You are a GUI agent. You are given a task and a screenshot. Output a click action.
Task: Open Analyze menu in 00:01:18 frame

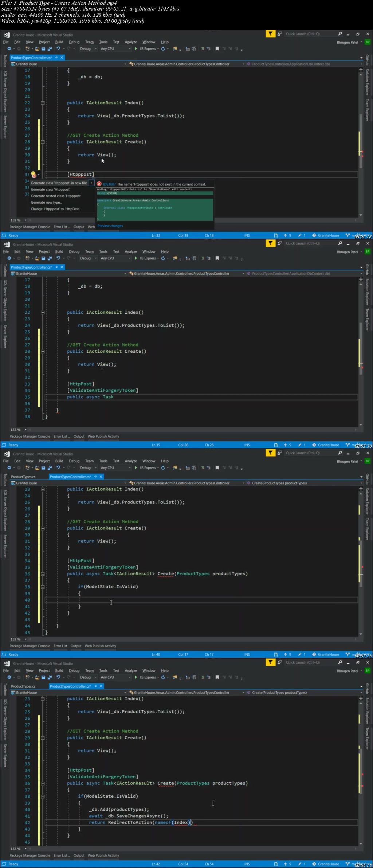coord(131,42)
